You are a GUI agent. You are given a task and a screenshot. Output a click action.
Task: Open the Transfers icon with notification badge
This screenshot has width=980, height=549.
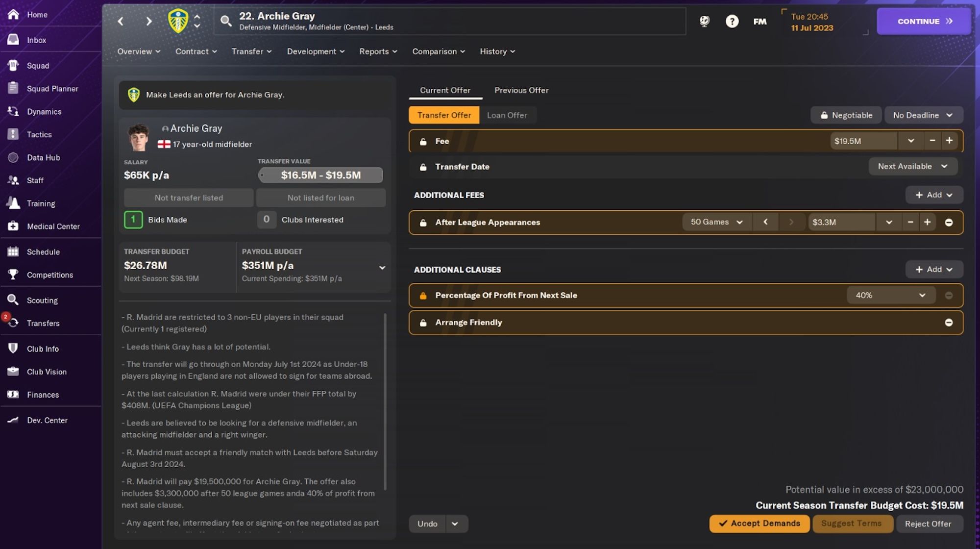[x=12, y=322]
